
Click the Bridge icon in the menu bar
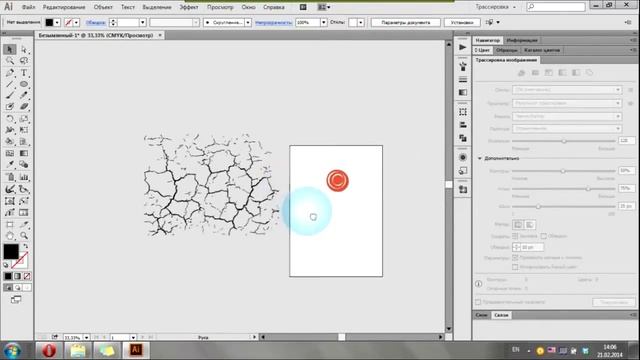point(303,7)
